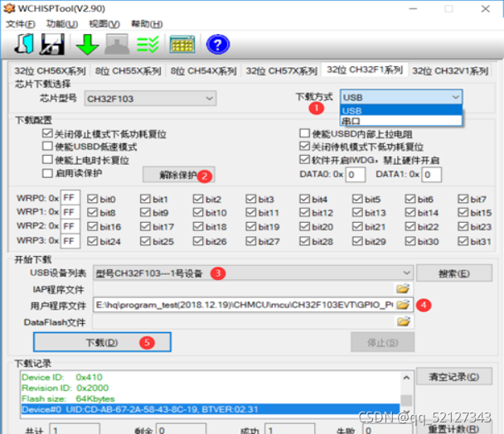The image size is (504, 434).
Task: Start download with 下载(D) button
Action: pyautogui.click(x=102, y=342)
